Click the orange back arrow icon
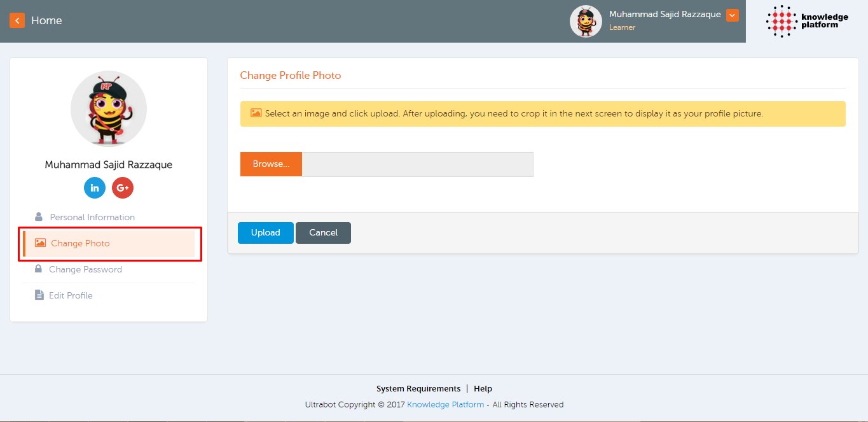Image resolution: width=868 pixels, height=422 pixels. 17,20
